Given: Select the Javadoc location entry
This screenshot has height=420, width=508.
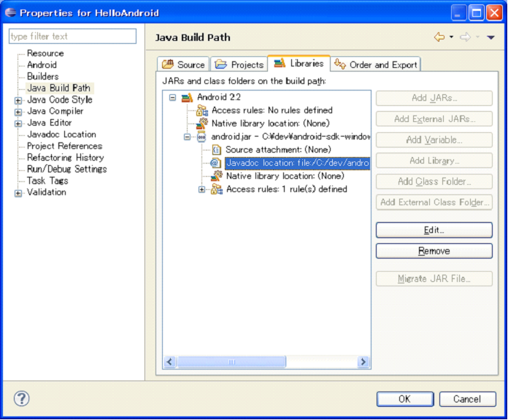Looking at the screenshot, I should (x=296, y=163).
